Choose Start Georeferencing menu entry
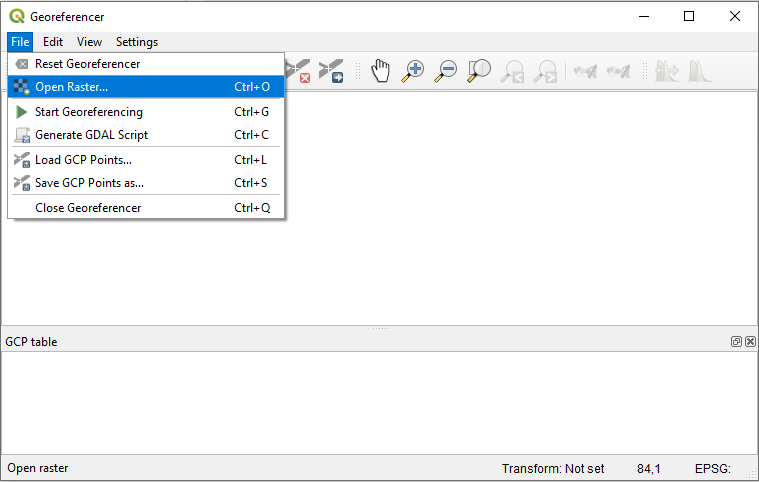The width and height of the screenshot is (759, 482). pos(146,112)
